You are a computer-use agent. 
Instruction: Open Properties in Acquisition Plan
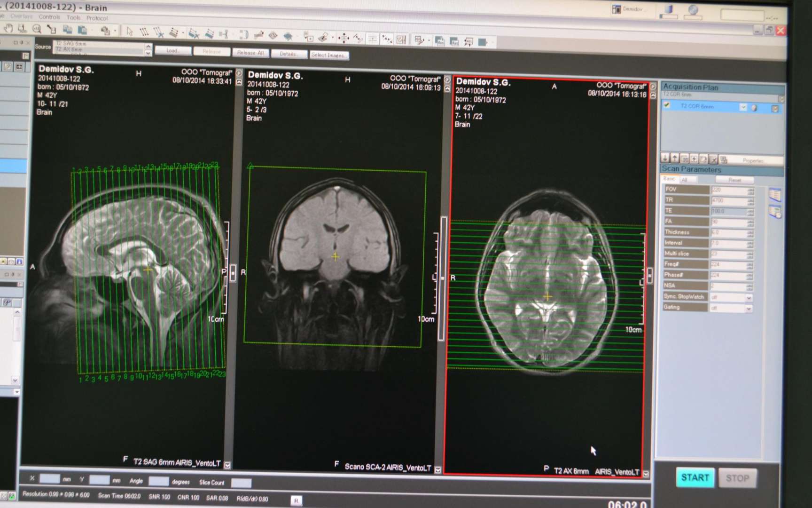[753, 161]
